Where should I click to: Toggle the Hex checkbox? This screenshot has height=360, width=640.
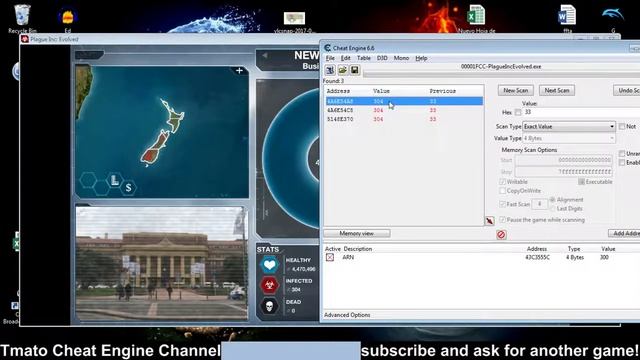click(x=518, y=112)
